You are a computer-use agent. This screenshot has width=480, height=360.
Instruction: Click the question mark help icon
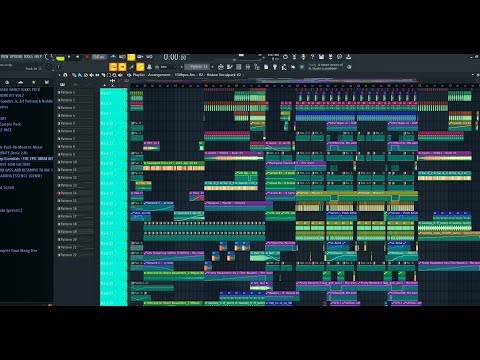tap(312, 57)
